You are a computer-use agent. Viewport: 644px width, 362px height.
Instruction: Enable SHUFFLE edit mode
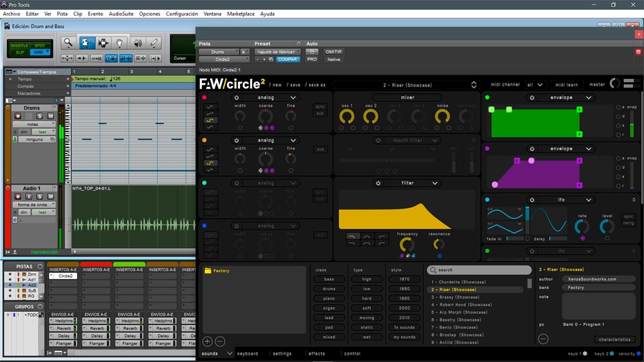click(19, 46)
